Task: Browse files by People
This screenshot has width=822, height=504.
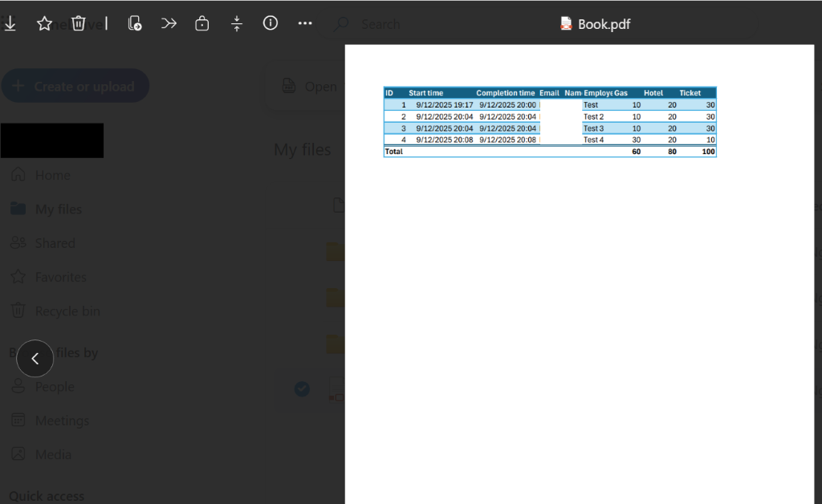Action: pyautogui.click(x=43, y=387)
